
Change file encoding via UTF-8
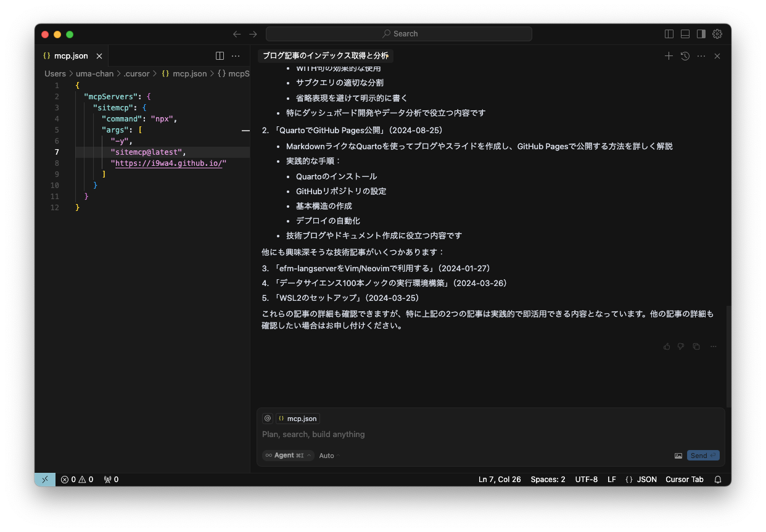pos(587,480)
